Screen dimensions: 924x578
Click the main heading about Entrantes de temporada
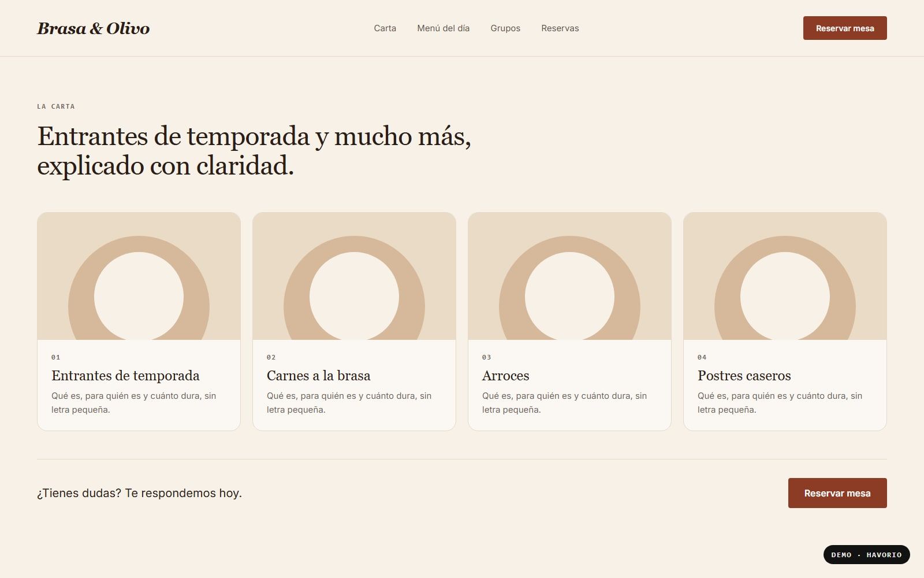(x=254, y=151)
